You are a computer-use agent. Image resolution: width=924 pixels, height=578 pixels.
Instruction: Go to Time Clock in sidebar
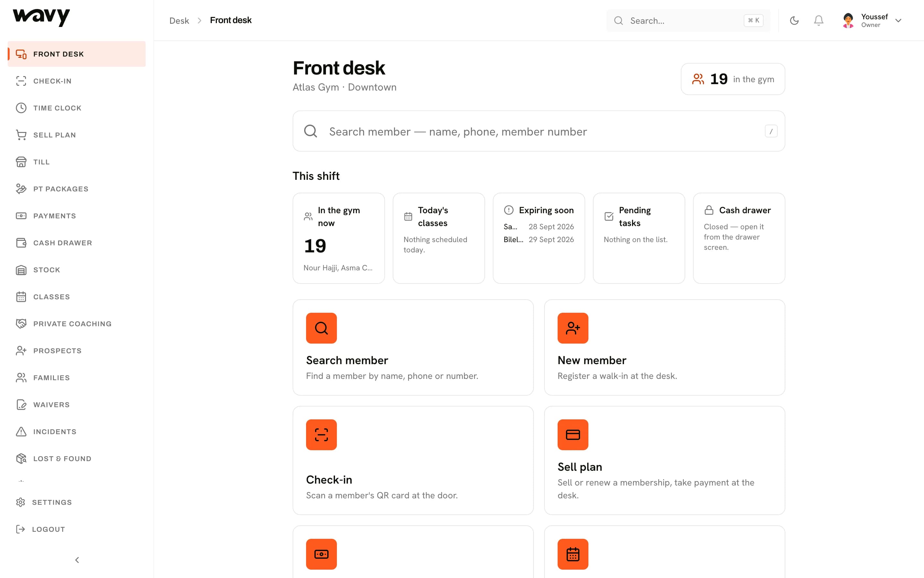pos(77,108)
